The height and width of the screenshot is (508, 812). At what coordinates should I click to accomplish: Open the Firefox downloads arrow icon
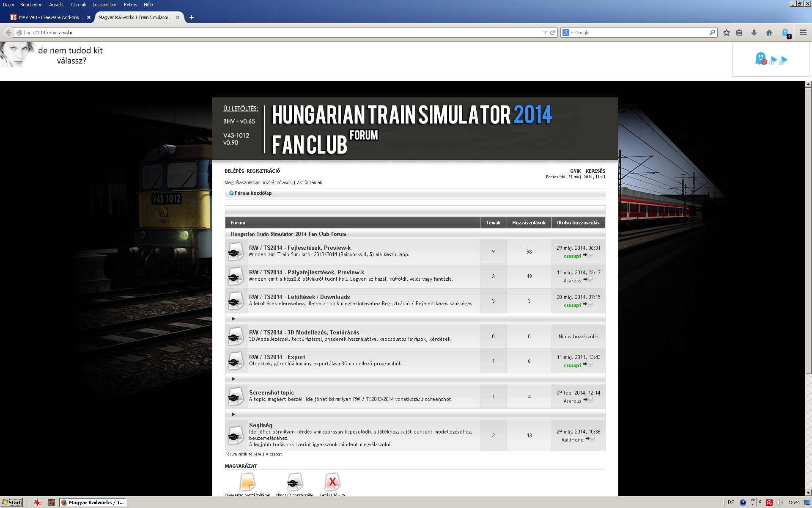pyautogui.click(x=754, y=33)
